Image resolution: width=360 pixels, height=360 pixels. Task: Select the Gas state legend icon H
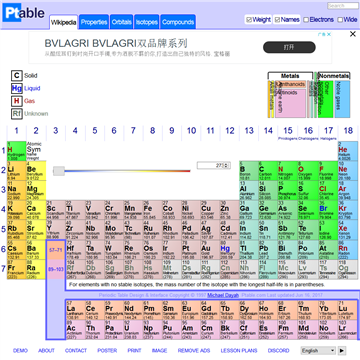[x=17, y=101]
